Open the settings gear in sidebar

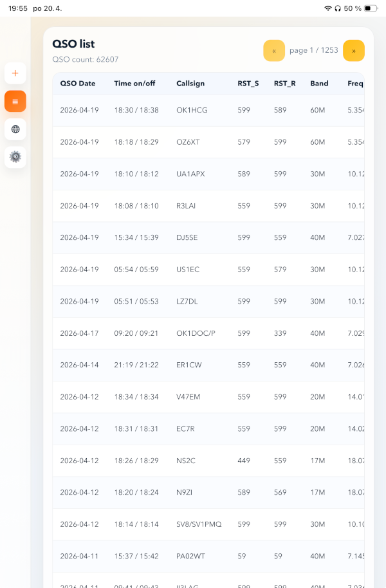point(15,157)
